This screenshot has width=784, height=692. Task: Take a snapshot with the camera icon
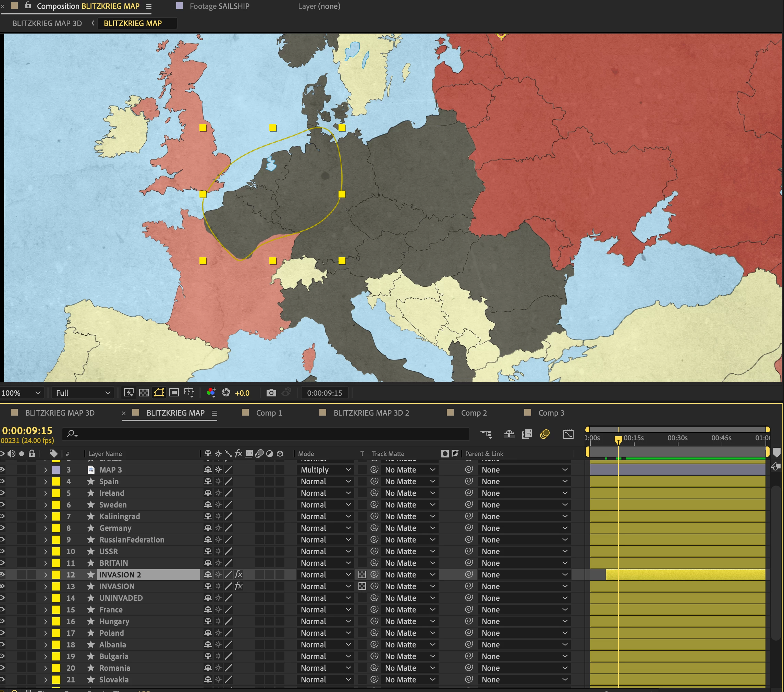tap(271, 393)
